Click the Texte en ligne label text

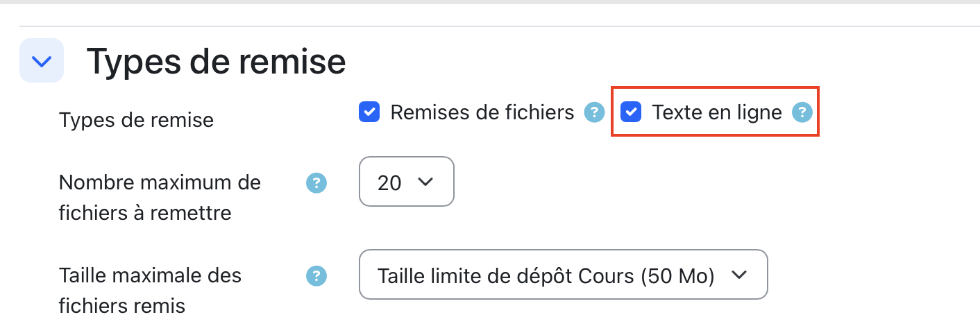pyautogui.click(x=717, y=112)
